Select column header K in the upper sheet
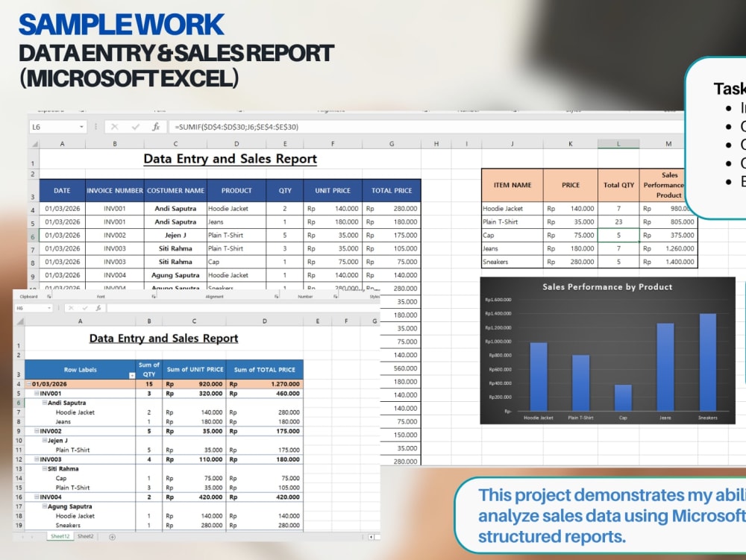The height and width of the screenshot is (560, 746). point(571,144)
